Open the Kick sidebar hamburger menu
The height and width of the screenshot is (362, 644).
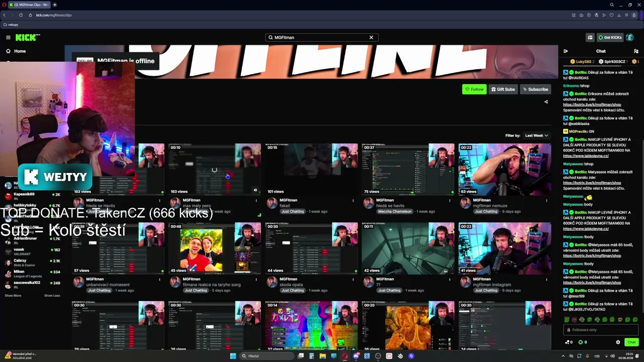(8, 38)
